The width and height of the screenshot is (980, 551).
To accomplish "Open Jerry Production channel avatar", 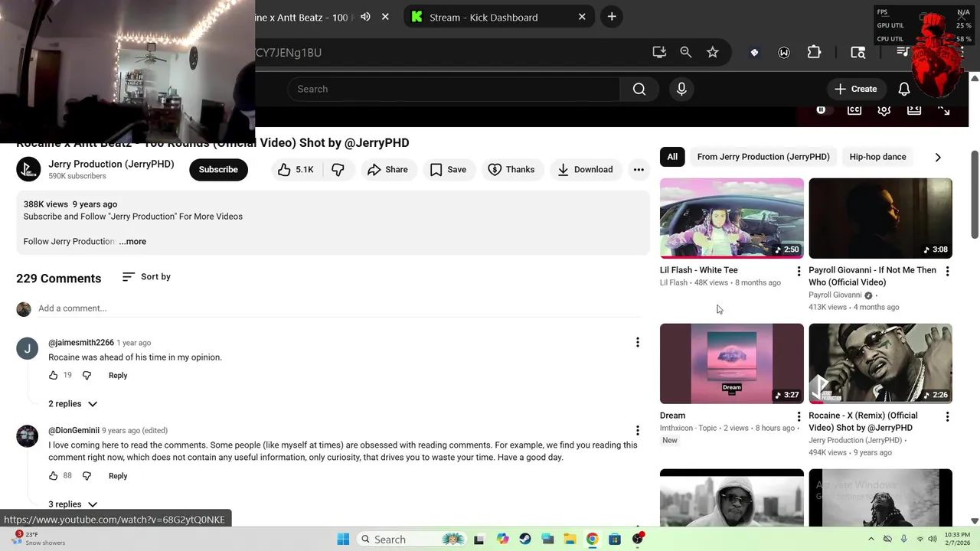I will pyautogui.click(x=28, y=169).
